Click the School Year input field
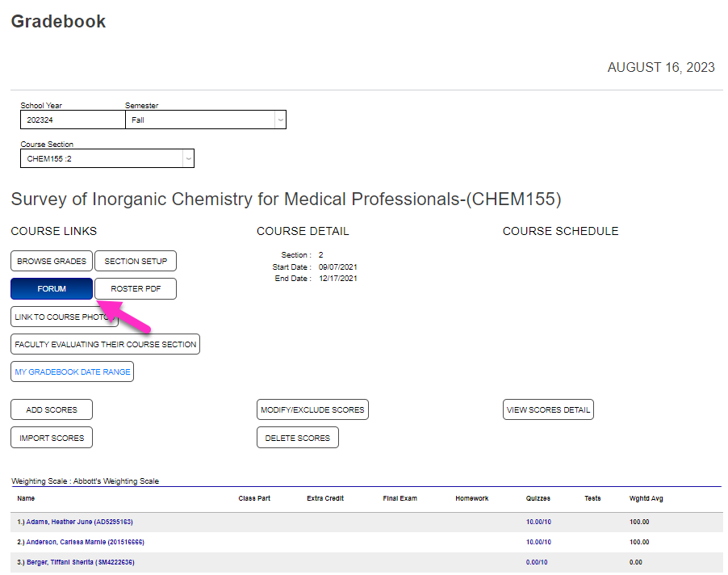 71,119
